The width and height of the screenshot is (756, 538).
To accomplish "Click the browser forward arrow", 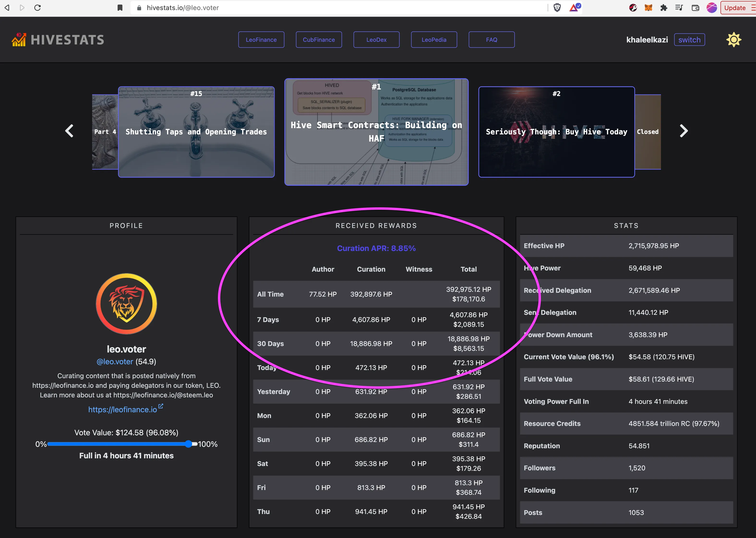I will pyautogui.click(x=22, y=8).
